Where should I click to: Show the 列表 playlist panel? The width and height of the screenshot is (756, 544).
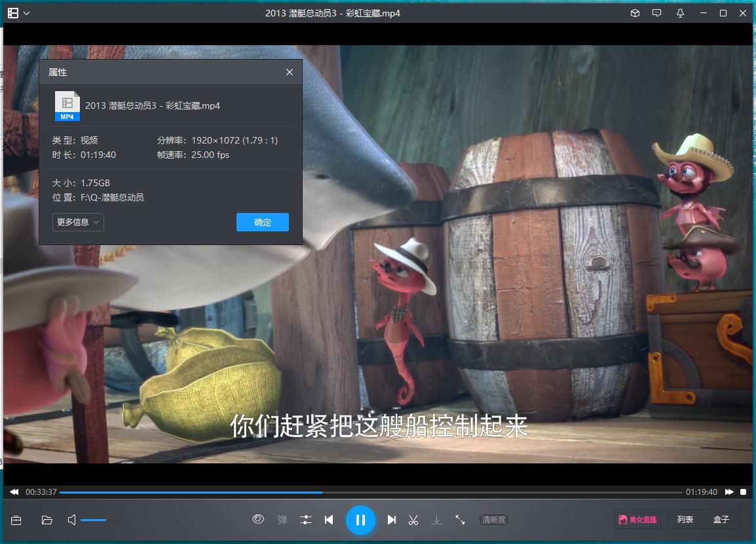[x=685, y=519]
